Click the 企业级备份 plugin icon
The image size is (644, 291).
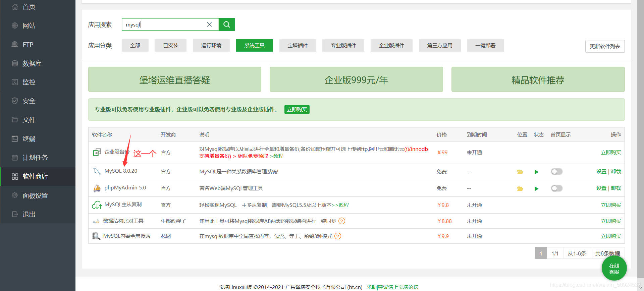97,153
